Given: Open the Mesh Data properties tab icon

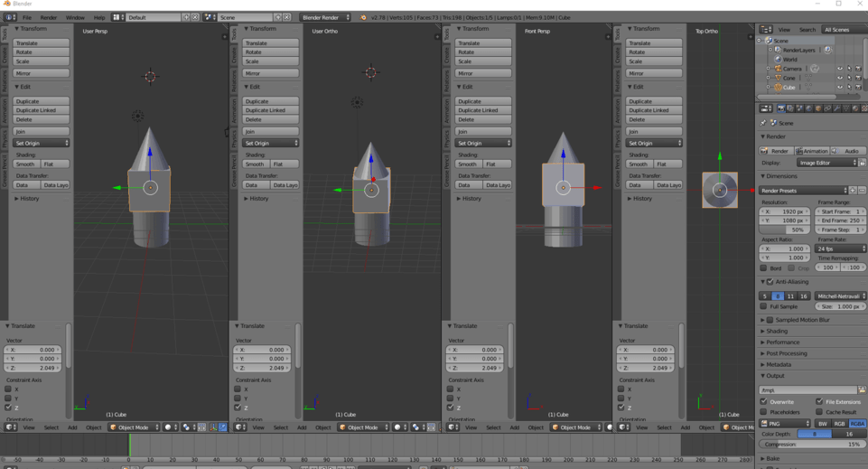Looking at the screenshot, I should [x=845, y=108].
